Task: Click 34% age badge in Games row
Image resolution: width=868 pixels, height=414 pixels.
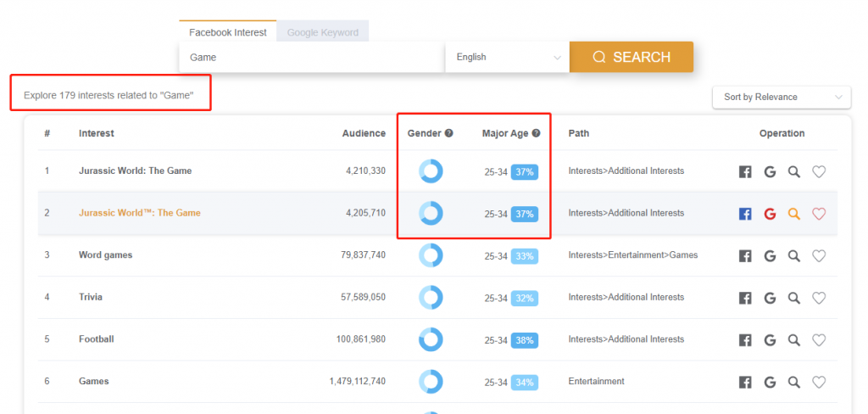Action: [524, 383]
